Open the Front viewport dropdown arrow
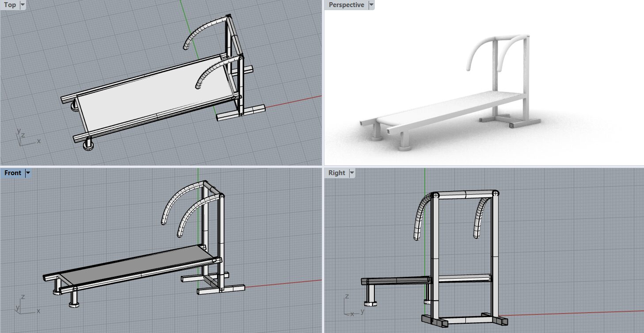The image size is (644, 333). pyautogui.click(x=28, y=173)
